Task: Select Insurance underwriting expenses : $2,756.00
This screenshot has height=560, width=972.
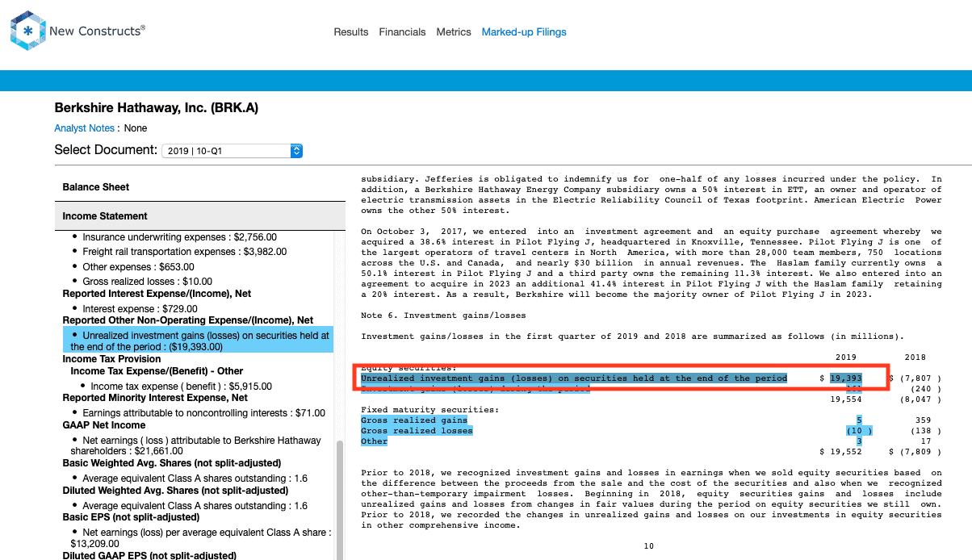Action: 179,237
